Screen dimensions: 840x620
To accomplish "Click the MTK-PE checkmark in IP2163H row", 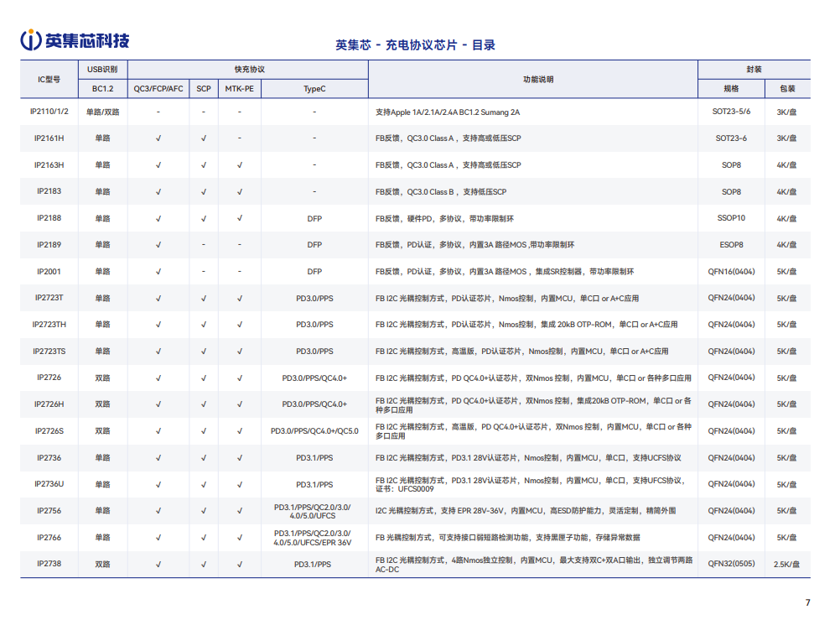I will tap(240, 165).
